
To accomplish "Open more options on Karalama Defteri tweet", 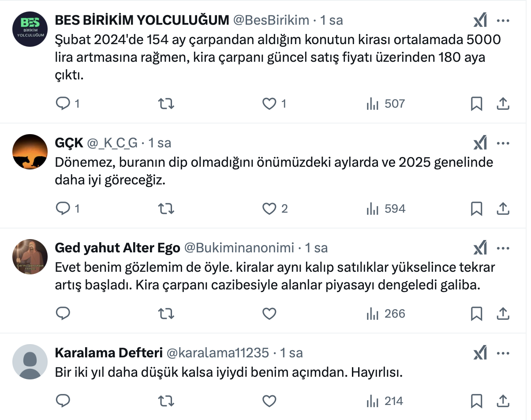I will click(503, 353).
